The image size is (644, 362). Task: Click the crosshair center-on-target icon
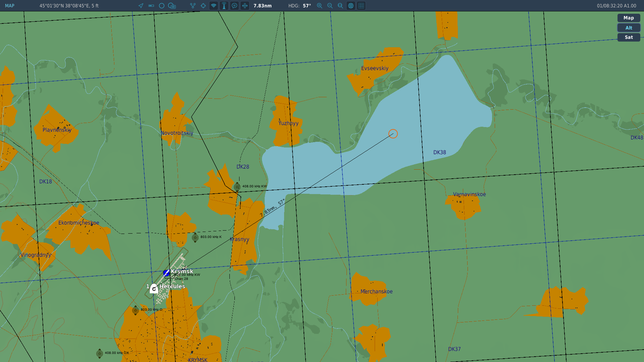[203, 6]
